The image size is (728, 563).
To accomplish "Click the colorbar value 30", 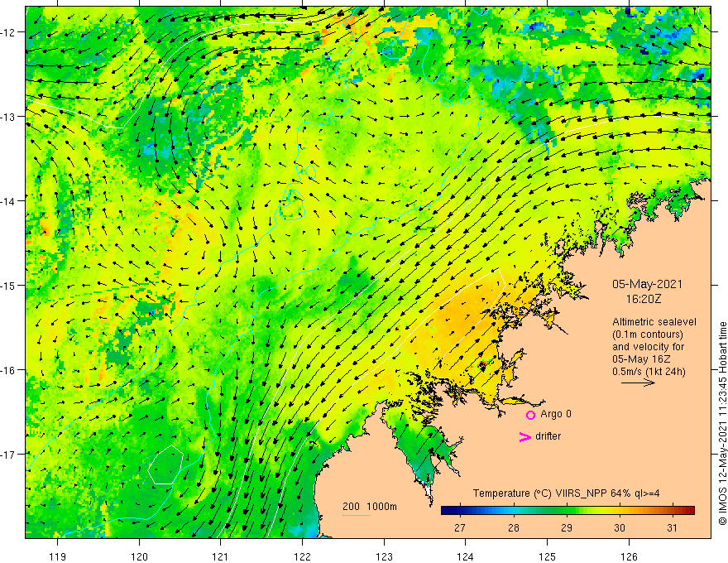I will (620, 527).
